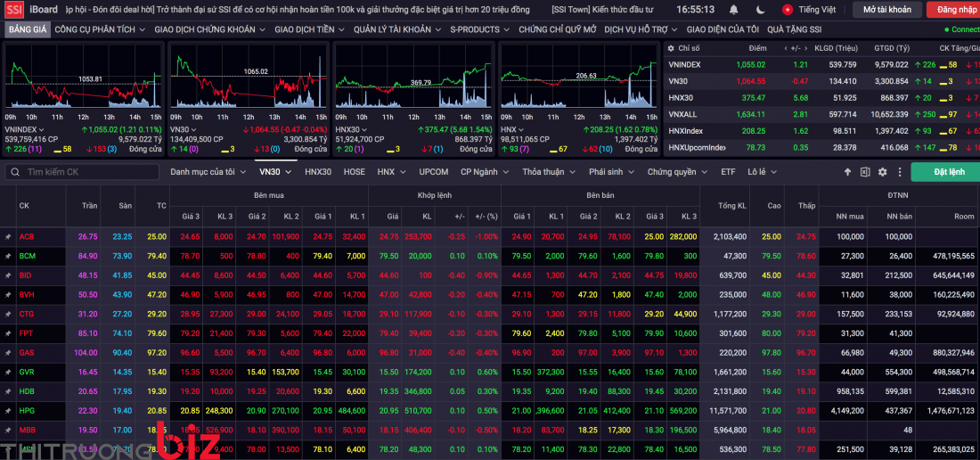Screen dimensions: 980x460
Task: Open GIAO DIỆN CỦA TÔI menu item
Action: coord(723,29)
